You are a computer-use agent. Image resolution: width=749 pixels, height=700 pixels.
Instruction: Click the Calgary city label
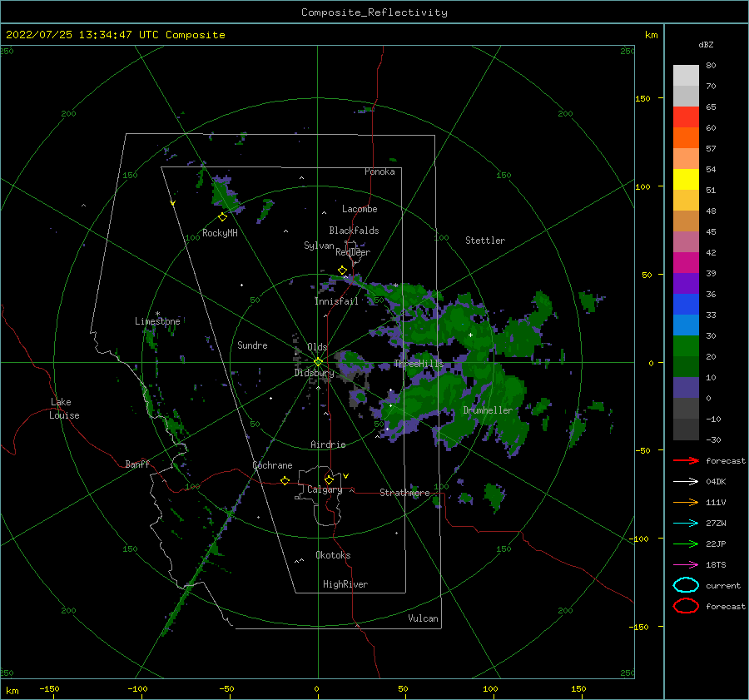325,489
